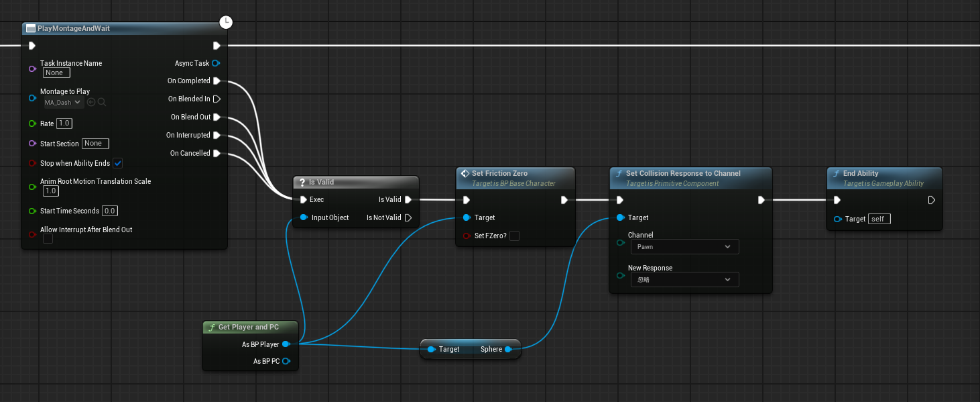Click Set Friction Zero Target pin

(x=467, y=217)
